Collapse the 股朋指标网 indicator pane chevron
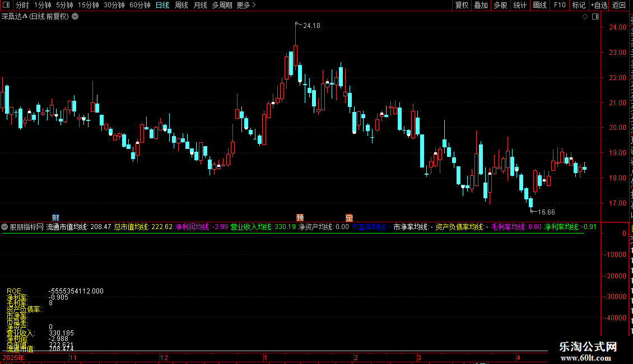 click(x=4, y=227)
